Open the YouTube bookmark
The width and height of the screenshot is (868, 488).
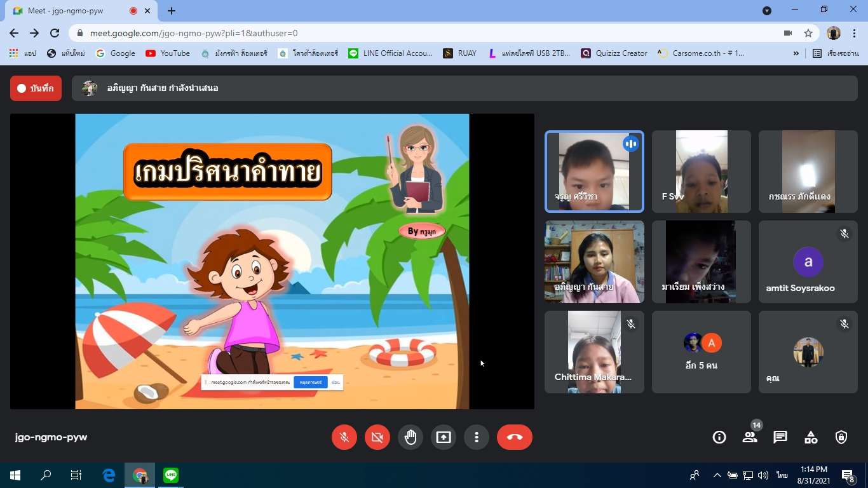(x=168, y=53)
